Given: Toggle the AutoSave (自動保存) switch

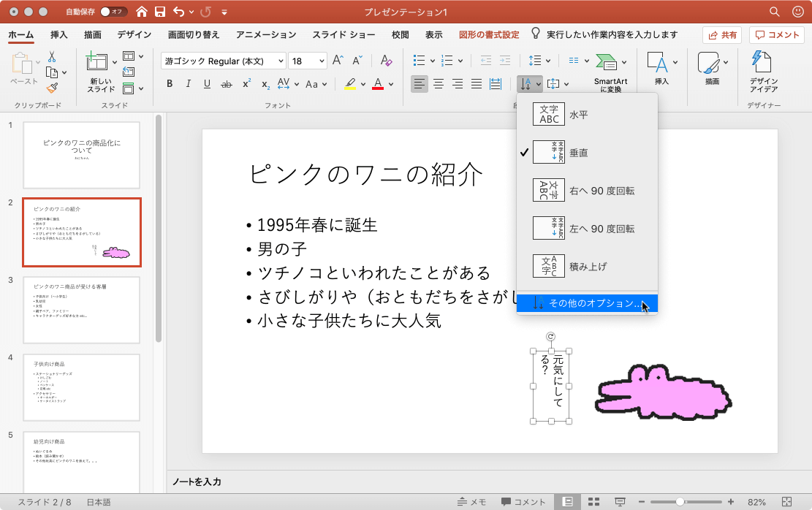Looking at the screenshot, I should point(113,12).
